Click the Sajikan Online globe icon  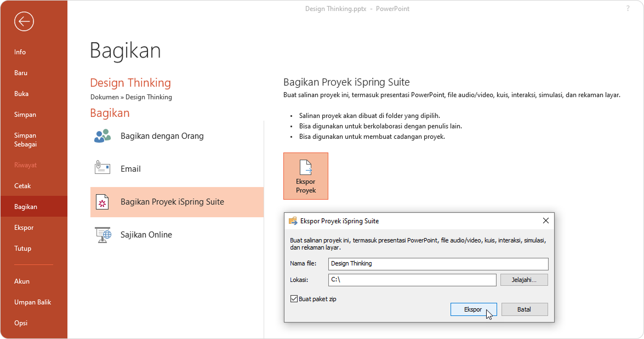click(102, 235)
